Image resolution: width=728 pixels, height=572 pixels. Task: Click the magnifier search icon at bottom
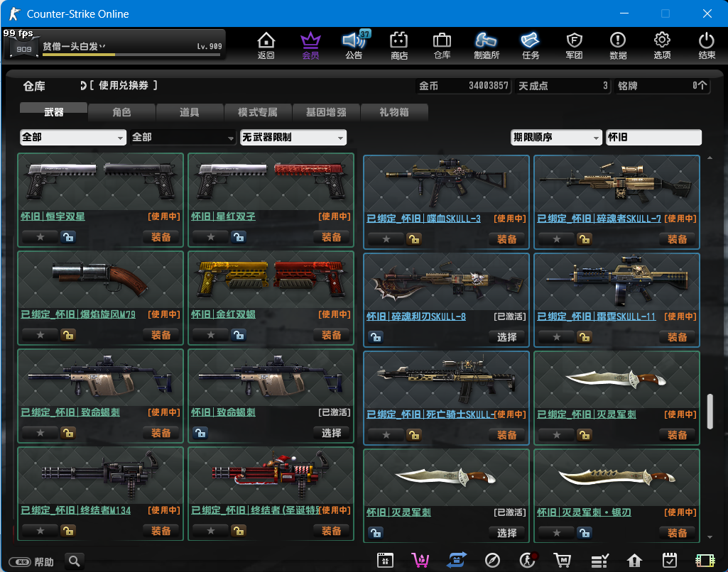point(75,561)
